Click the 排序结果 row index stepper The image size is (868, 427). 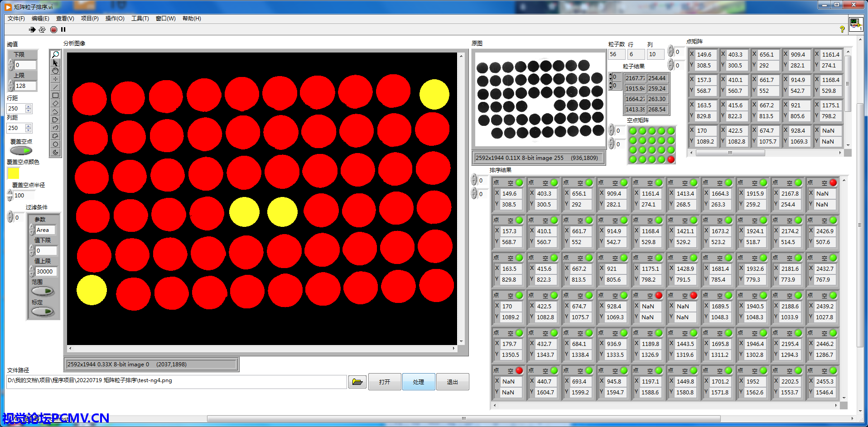point(474,180)
